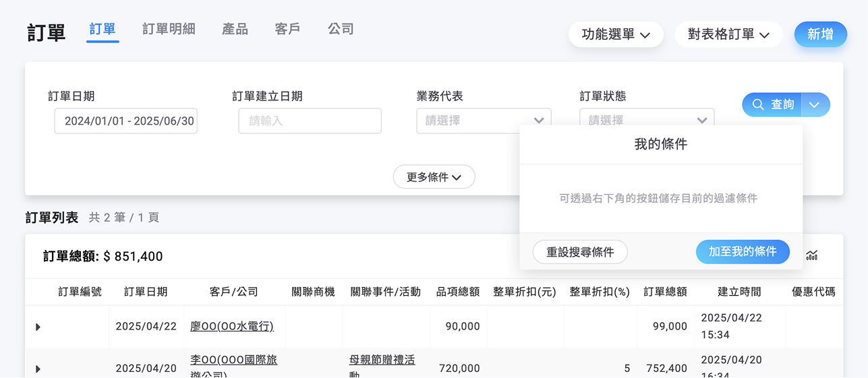Click the 90,000 item total cell
Screen dimensions: 868x378
pyautogui.click(x=463, y=326)
